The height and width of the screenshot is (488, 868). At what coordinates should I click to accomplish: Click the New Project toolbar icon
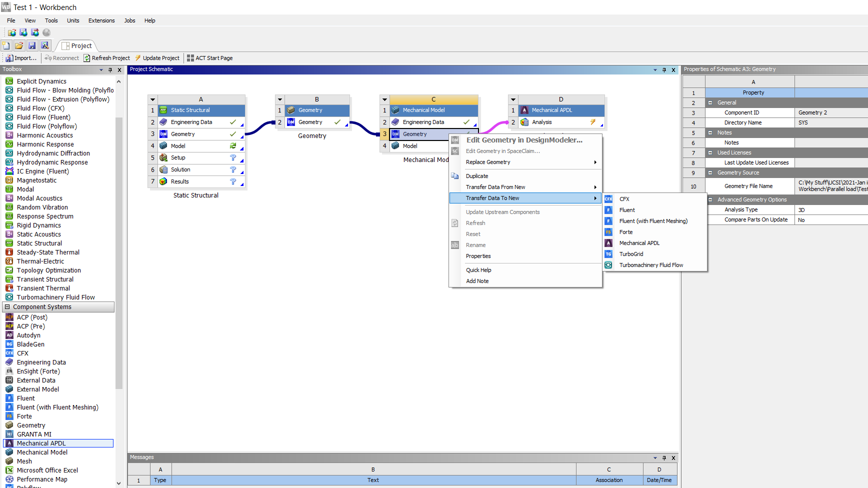pos(5,45)
